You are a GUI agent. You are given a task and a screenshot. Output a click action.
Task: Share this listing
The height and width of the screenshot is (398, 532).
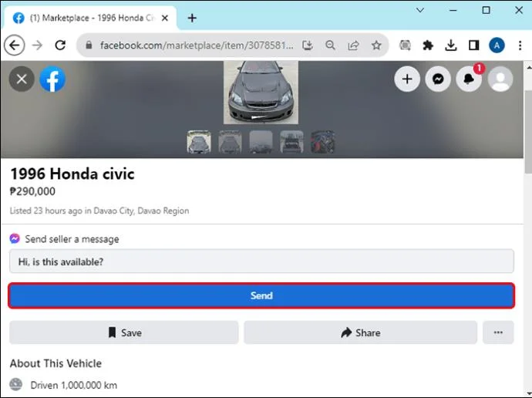tap(360, 332)
